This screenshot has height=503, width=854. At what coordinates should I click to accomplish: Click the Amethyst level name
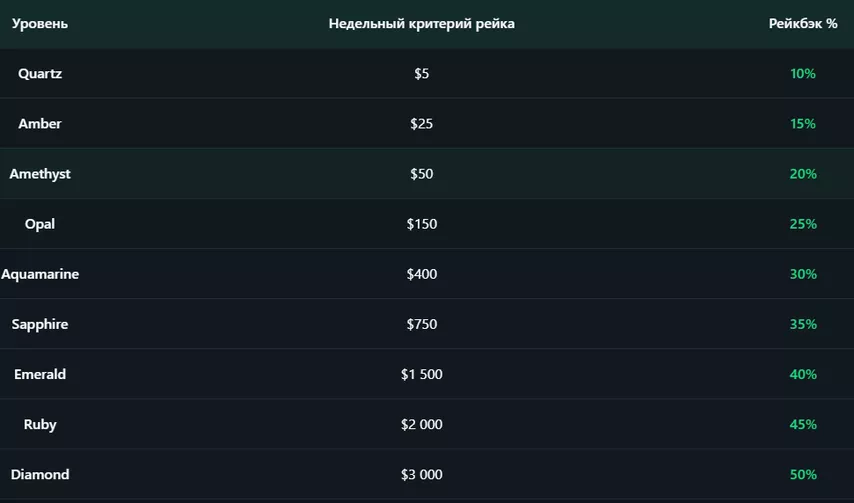(x=40, y=174)
